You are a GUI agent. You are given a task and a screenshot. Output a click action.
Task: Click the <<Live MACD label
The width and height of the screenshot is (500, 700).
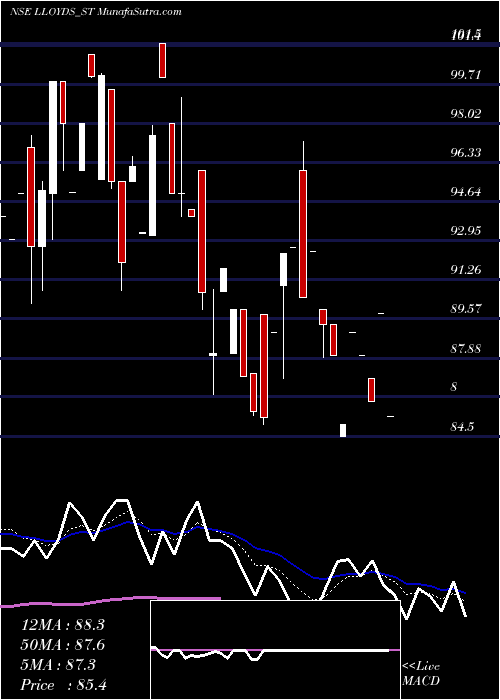tap(421, 674)
